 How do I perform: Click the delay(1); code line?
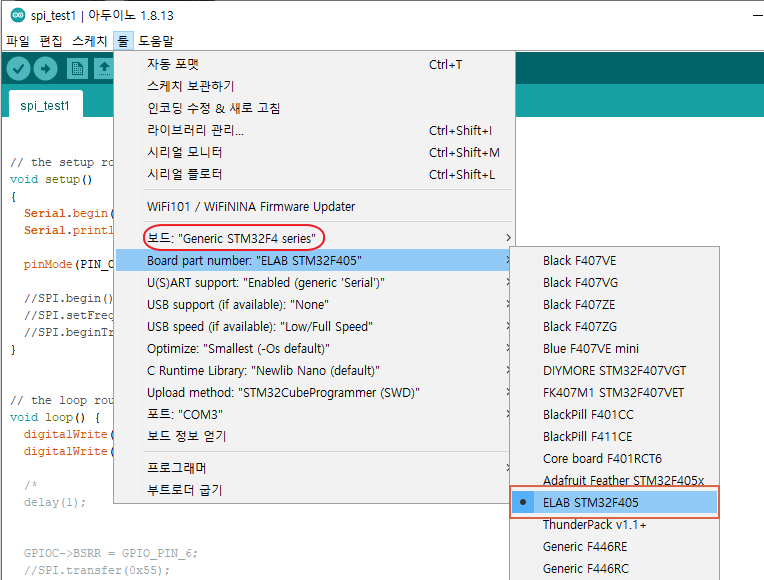point(55,502)
